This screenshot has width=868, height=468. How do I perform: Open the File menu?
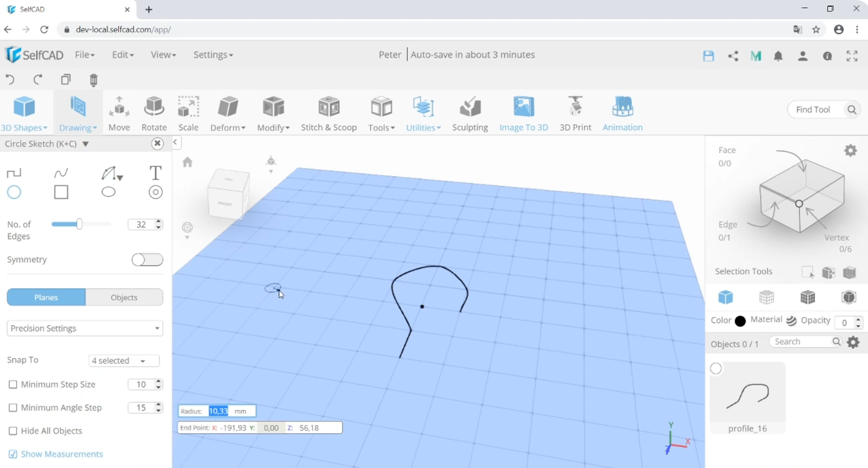tap(85, 55)
